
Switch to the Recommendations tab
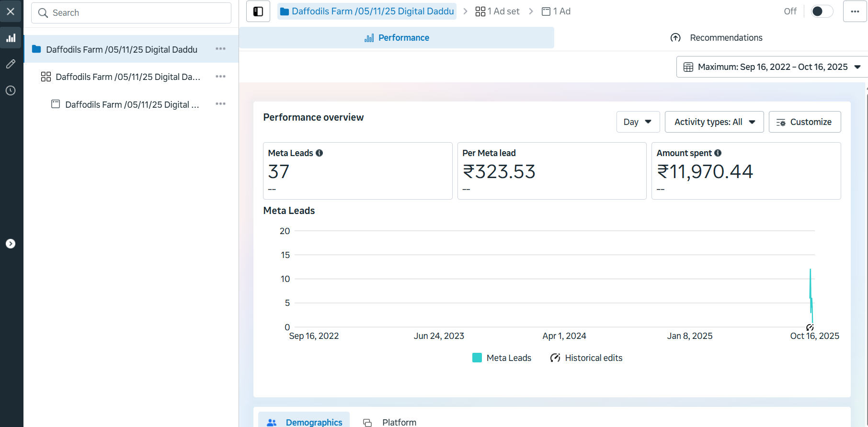(716, 38)
